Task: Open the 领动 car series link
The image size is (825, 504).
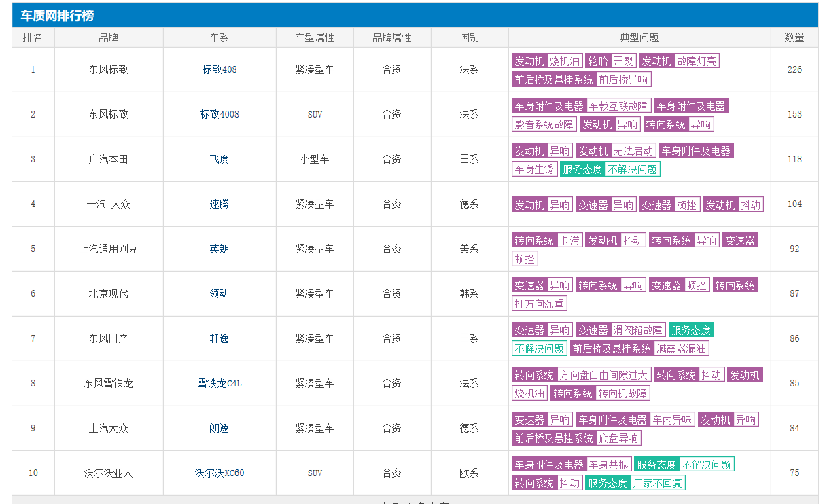Action: 220,293
